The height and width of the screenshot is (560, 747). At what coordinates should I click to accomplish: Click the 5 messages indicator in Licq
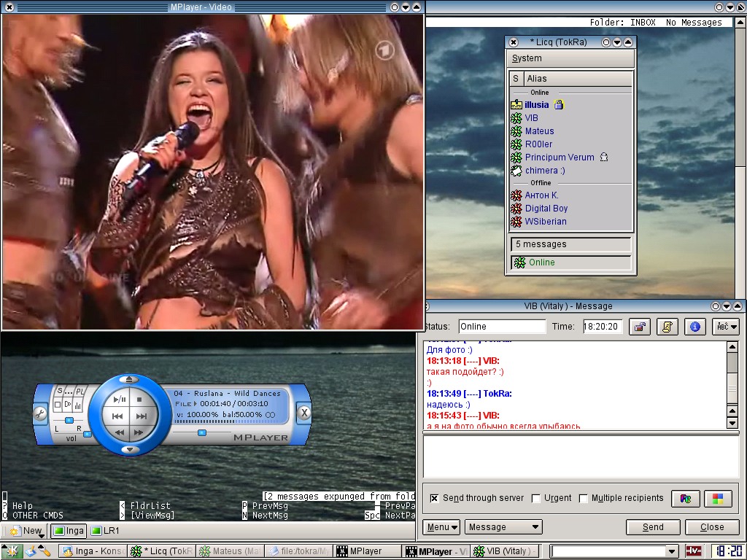click(570, 244)
